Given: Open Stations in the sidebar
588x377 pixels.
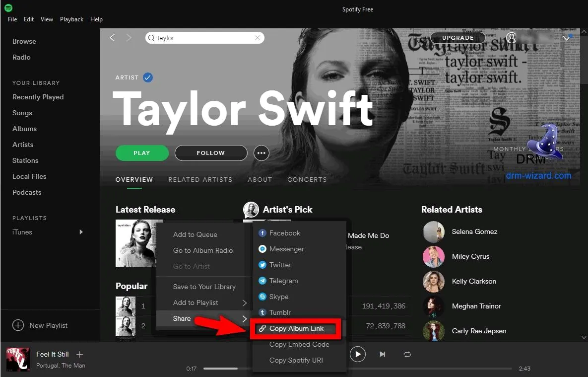Looking at the screenshot, I should point(25,160).
